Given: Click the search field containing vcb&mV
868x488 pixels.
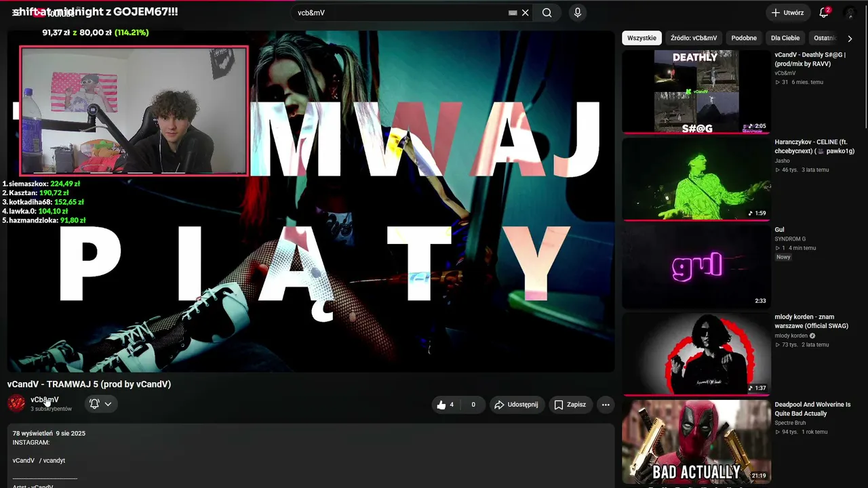Looking at the screenshot, I should click(x=400, y=13).
